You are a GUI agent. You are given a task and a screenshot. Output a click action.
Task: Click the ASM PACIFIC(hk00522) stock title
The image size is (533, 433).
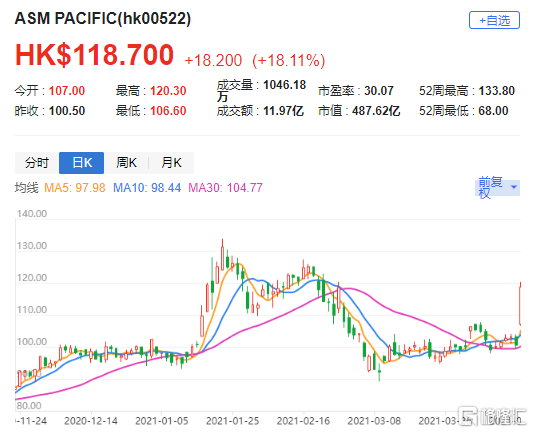coord(103,18)
